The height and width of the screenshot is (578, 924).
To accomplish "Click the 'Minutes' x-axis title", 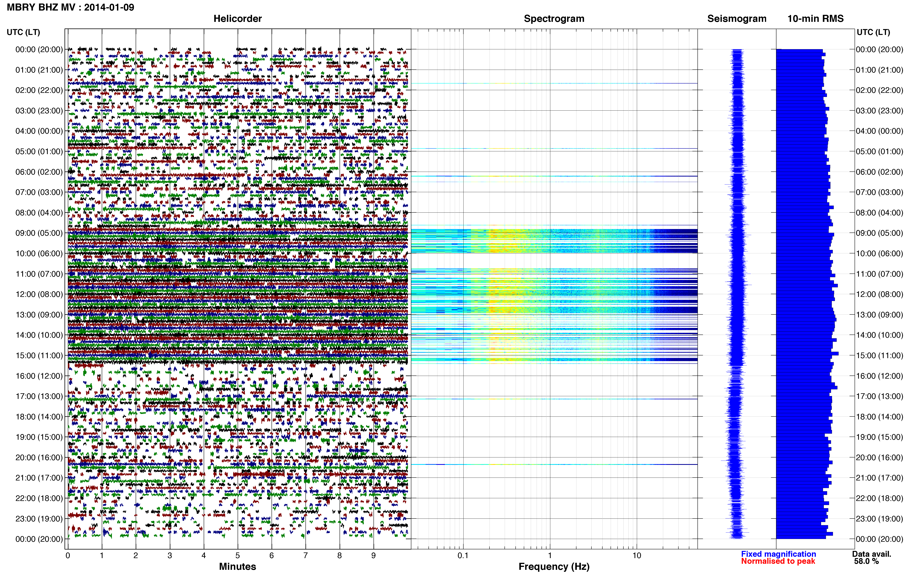I will 238,566.
